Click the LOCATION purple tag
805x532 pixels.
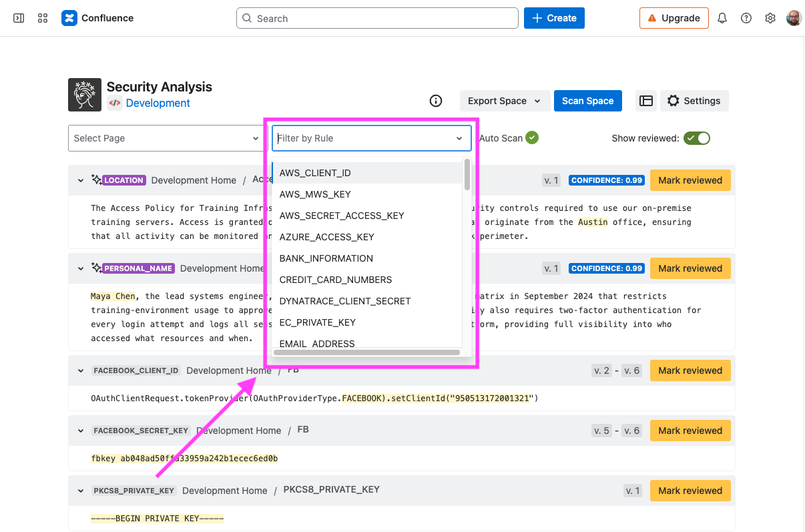[x=124, y=180]
